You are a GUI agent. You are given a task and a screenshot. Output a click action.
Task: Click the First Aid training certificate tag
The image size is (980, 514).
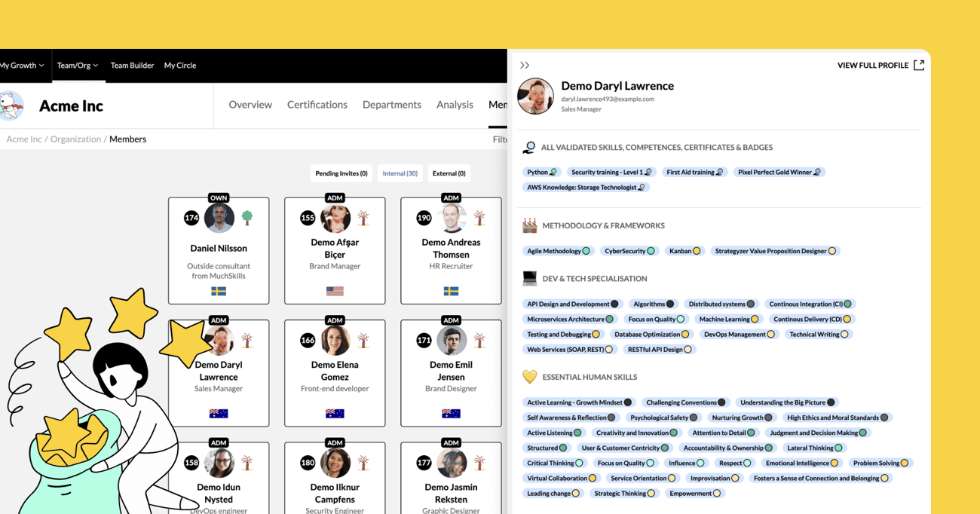(x=695, y=172)
